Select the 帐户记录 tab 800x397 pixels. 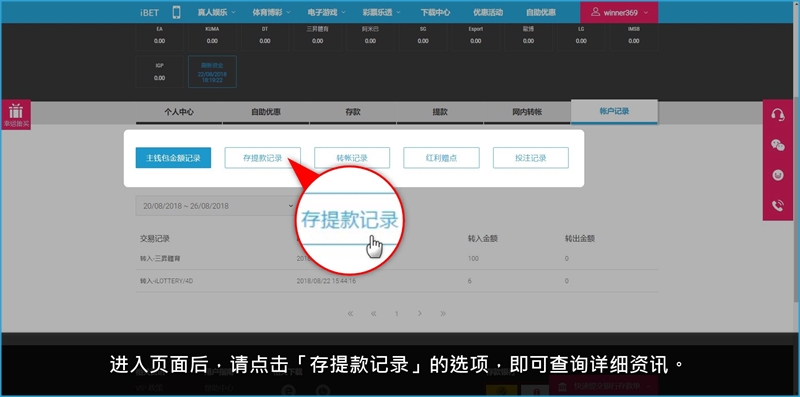[614, 112]
